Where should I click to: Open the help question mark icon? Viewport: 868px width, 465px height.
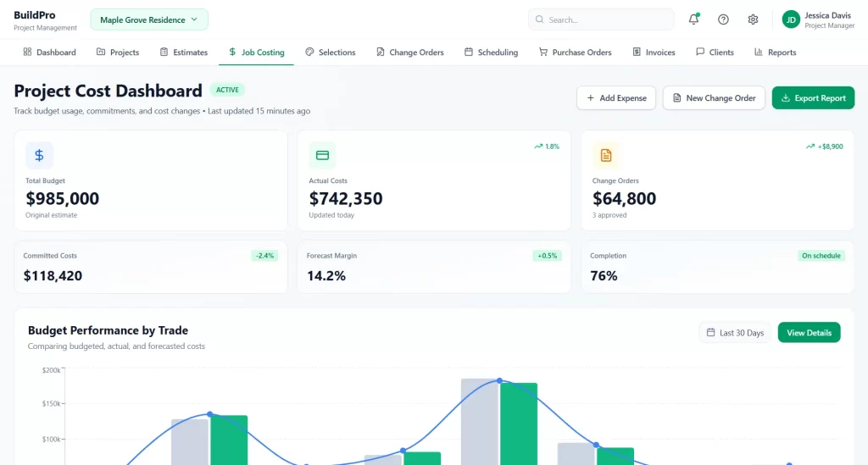(723, 19)
